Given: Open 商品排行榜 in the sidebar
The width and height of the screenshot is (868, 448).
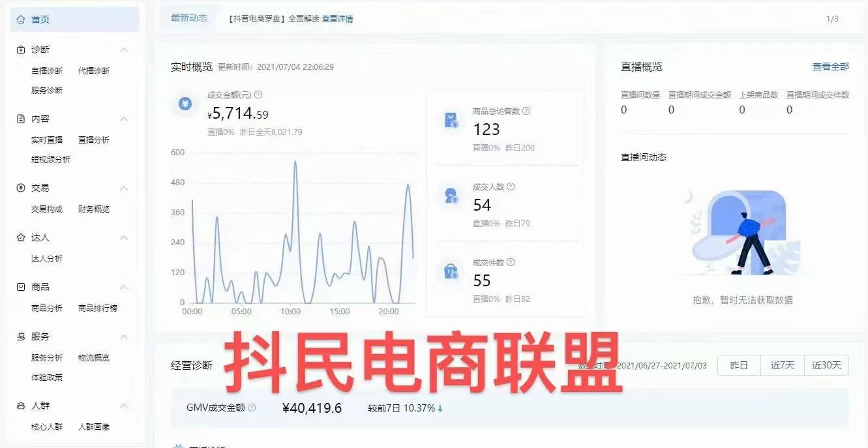Looking at the screenshot, I should pos(98,308).
